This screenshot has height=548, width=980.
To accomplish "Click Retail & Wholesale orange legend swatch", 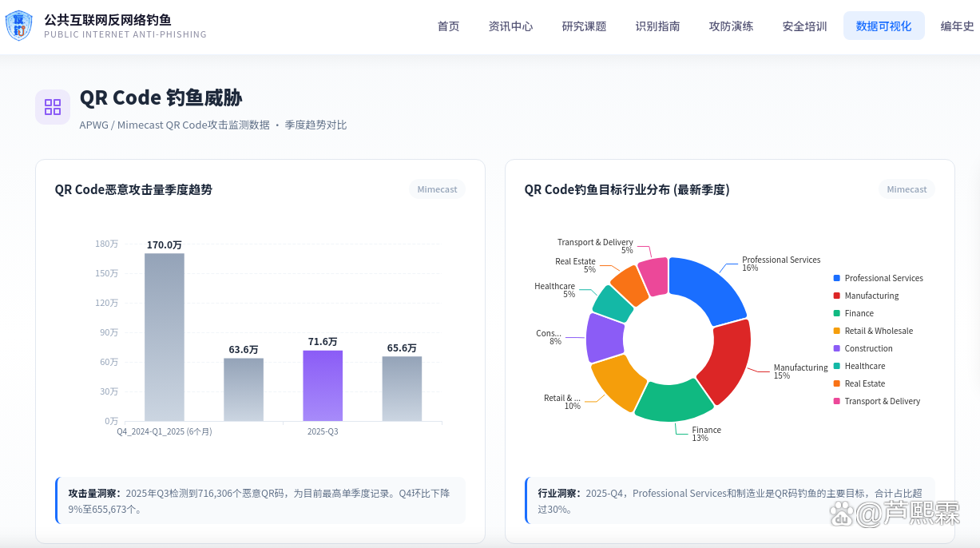I will click(837, 331).
